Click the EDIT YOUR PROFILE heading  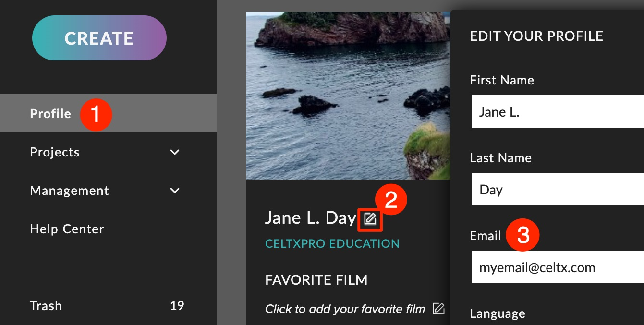[536, 36]
